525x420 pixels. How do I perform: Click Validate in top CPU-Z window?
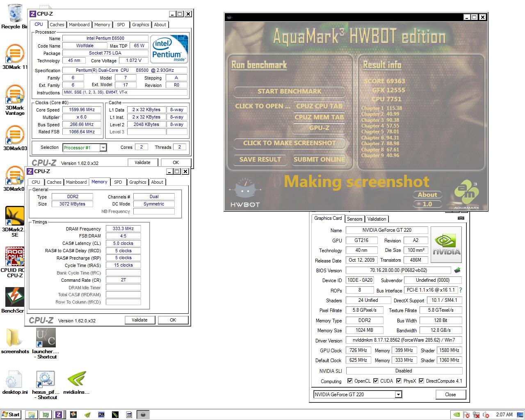[x=142, y=162]
